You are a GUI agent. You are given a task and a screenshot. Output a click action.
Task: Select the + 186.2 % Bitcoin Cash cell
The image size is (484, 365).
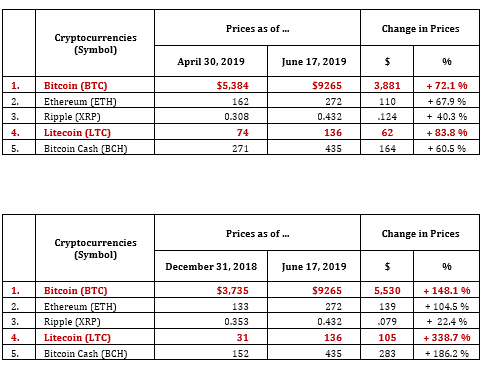tap(447, 353)
